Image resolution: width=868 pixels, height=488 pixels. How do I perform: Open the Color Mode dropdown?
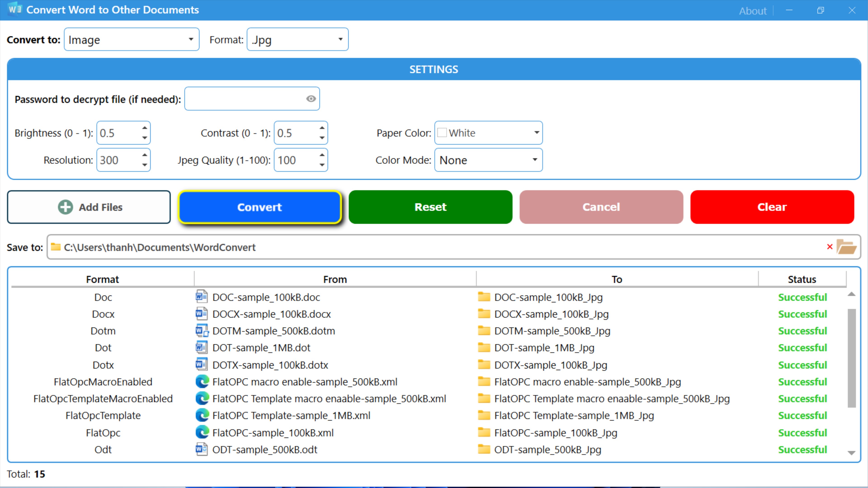click(x=488, y=160)
